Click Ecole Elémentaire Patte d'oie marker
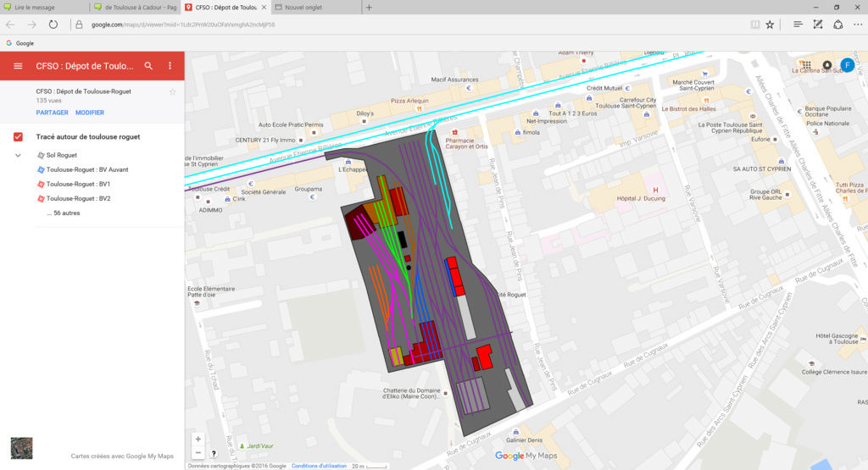 [x=197, y=303]
